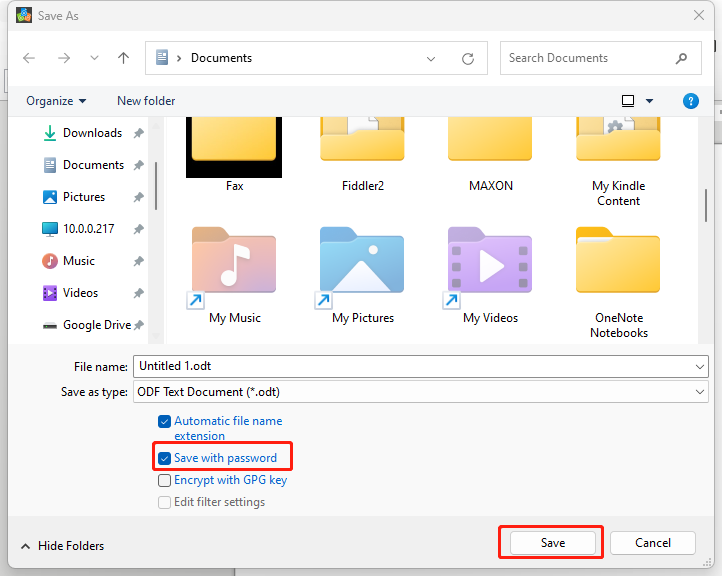Viewport: 722px width, 576px height.
Task: Open Pictures in the sidebar
Action: (84, 197)
